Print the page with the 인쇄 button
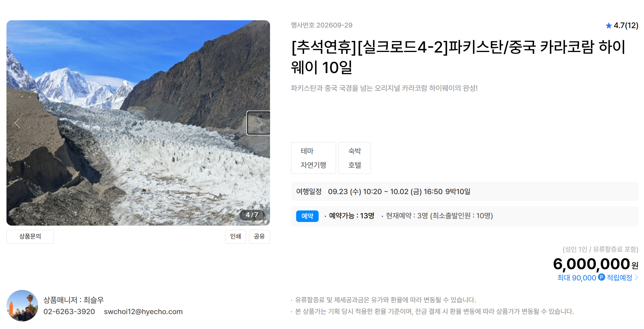The width and height of the screenshot is (644, 329). tap(235, 237)
